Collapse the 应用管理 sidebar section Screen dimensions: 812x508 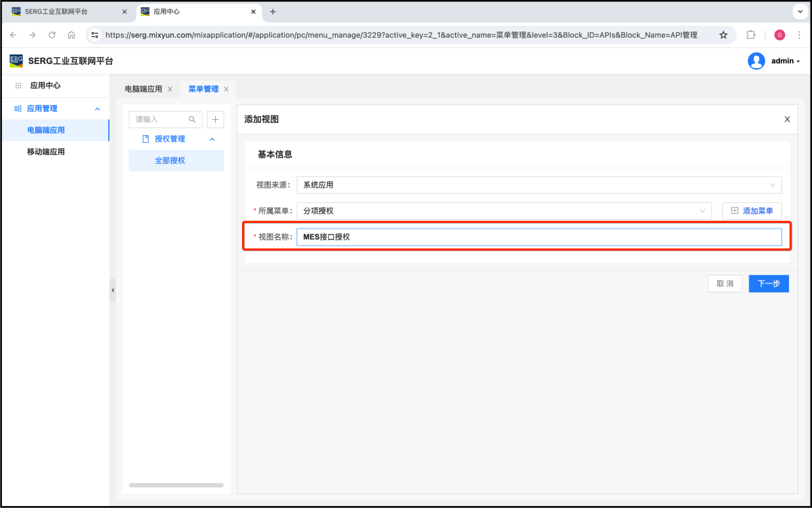(x=97, y=109)
